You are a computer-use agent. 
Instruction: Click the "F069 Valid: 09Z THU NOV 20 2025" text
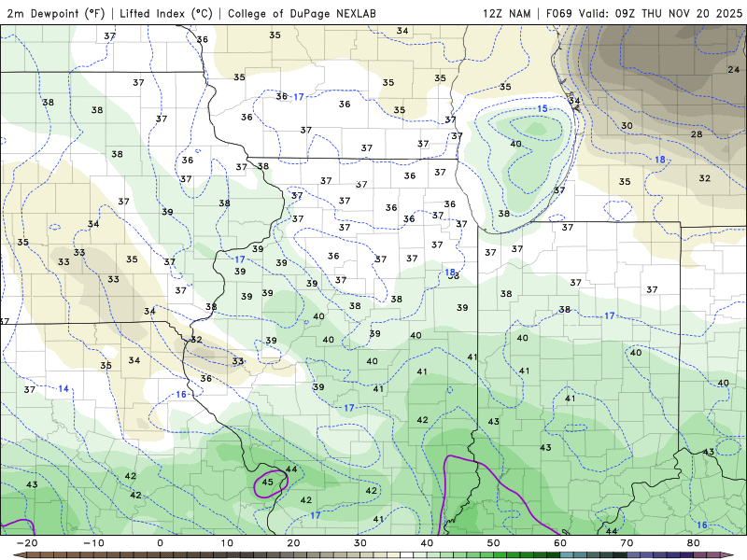[644, 13]
